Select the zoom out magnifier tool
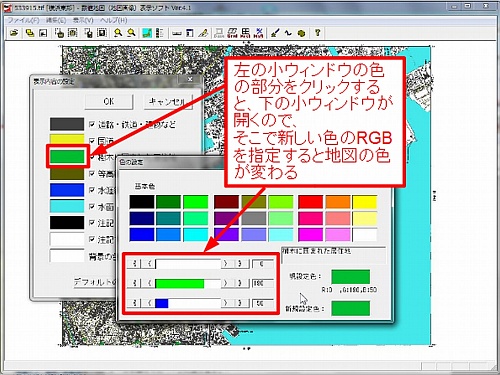Screen dimensions: 500x375 click(x=132, y=33)
